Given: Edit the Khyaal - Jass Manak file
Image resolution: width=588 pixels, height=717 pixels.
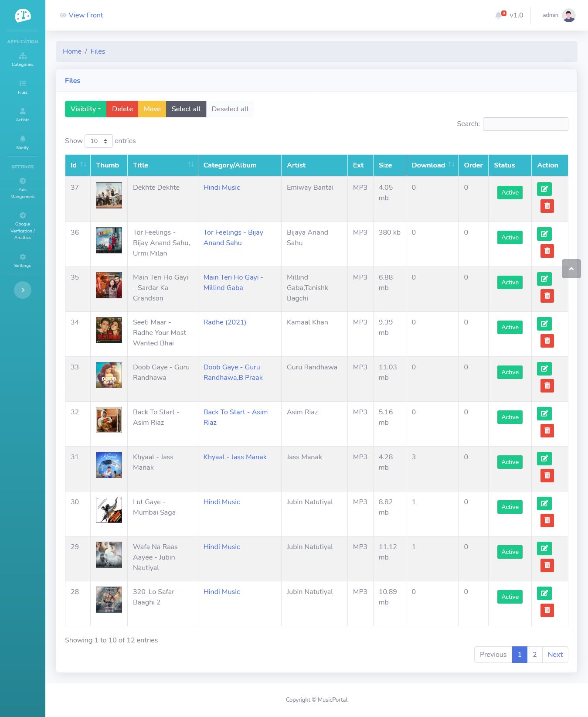Looking at the screenshot, I should coord(544,458).
